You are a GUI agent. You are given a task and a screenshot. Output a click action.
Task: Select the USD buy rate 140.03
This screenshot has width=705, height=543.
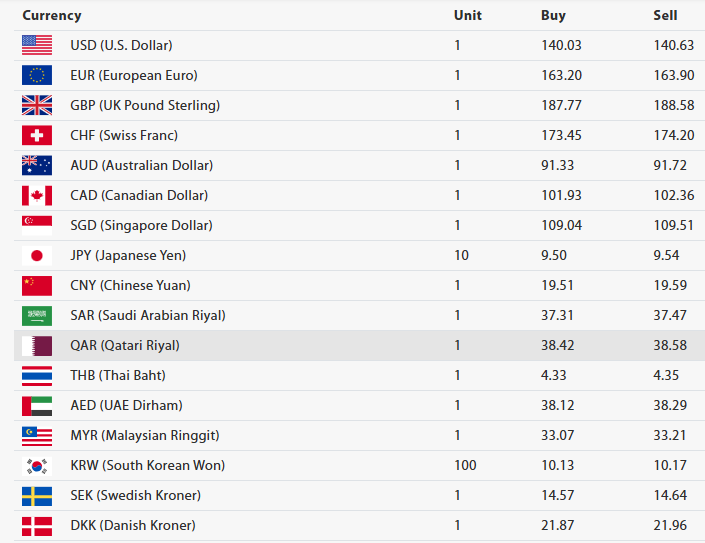click(560, 45)
